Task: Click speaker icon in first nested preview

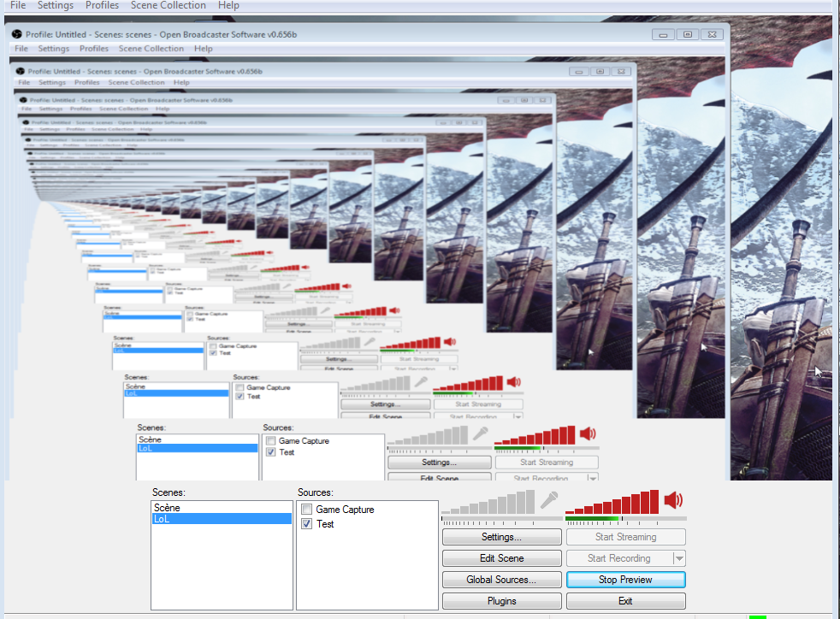Action: (587, 433)
